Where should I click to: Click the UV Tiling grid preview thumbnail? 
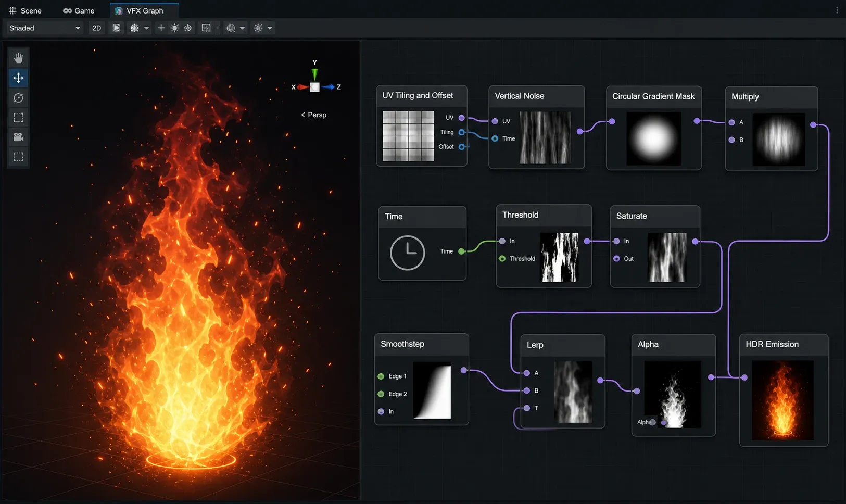[409, 136]
